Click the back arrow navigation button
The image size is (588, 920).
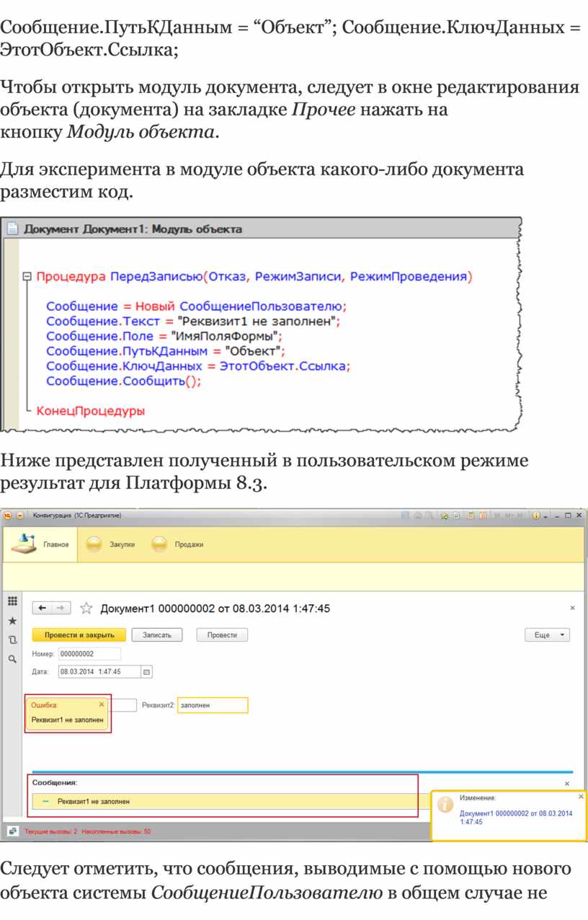[x=43, y=609]
